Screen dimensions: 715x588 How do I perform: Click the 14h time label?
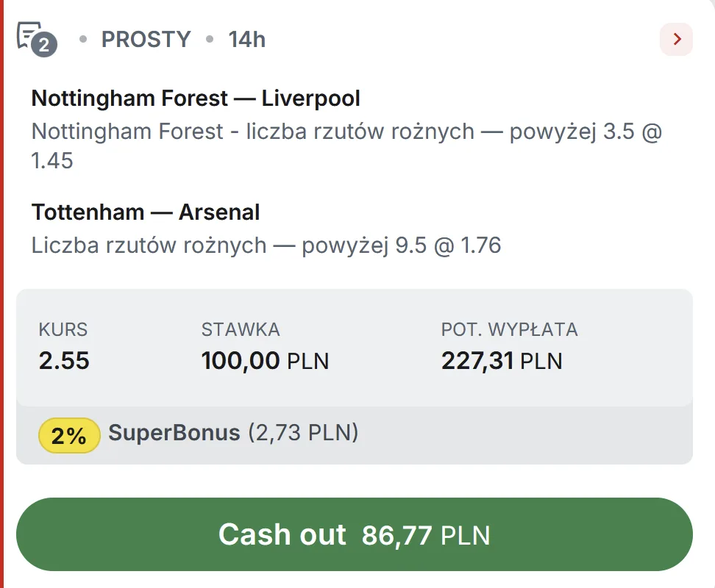click(x=245, y=40)
